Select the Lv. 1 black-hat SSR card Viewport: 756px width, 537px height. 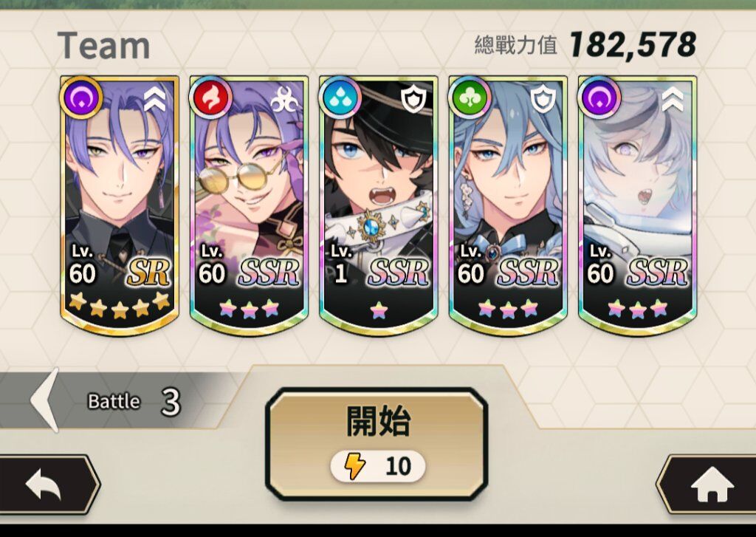click(x=379, y=205)
